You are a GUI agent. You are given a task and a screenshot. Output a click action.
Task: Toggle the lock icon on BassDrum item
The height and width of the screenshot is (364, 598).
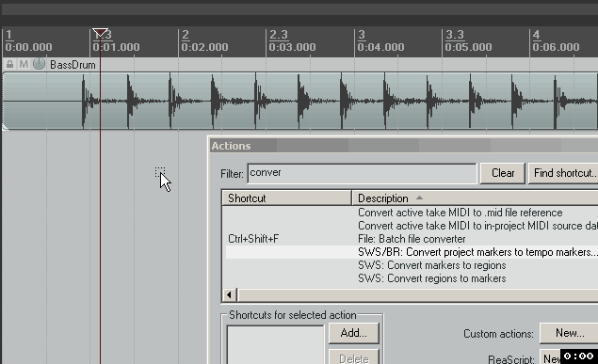[9, 64]
